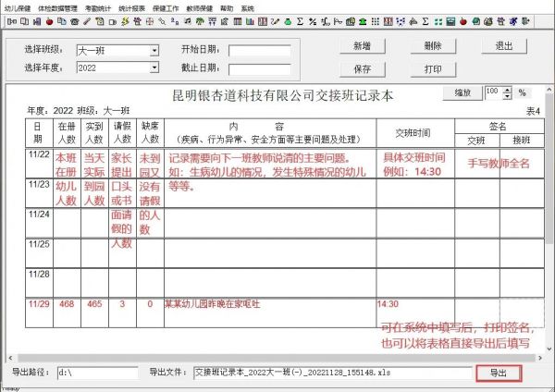Click the red apple icon beside the picture icon
The image size is (555, 392).
pos(463,21)
